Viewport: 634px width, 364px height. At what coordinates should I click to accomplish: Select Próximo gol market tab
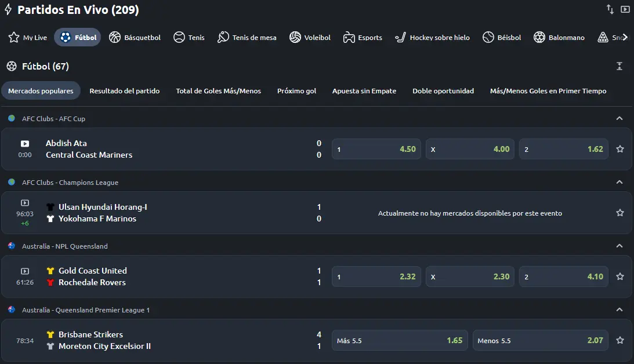297,91
